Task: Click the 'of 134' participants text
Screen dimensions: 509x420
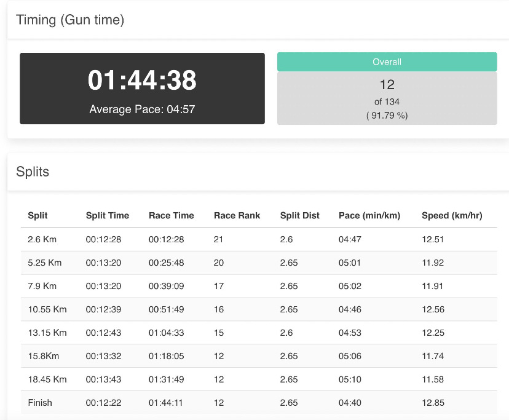Action: point(387,101)
